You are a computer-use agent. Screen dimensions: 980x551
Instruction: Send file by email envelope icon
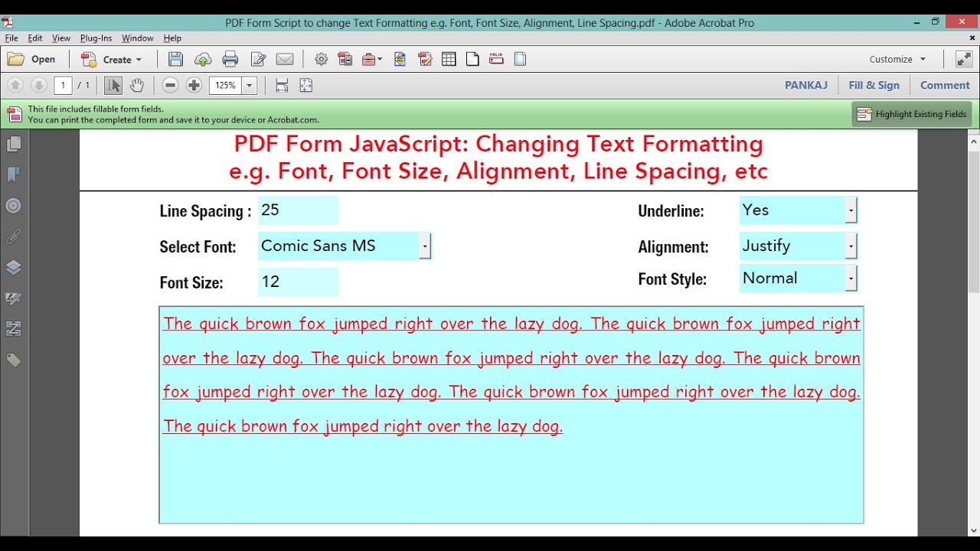(285, 59)
